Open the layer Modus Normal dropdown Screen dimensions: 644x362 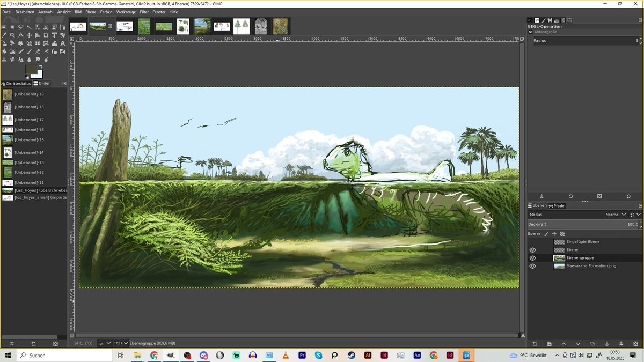(x=577, y=215)
